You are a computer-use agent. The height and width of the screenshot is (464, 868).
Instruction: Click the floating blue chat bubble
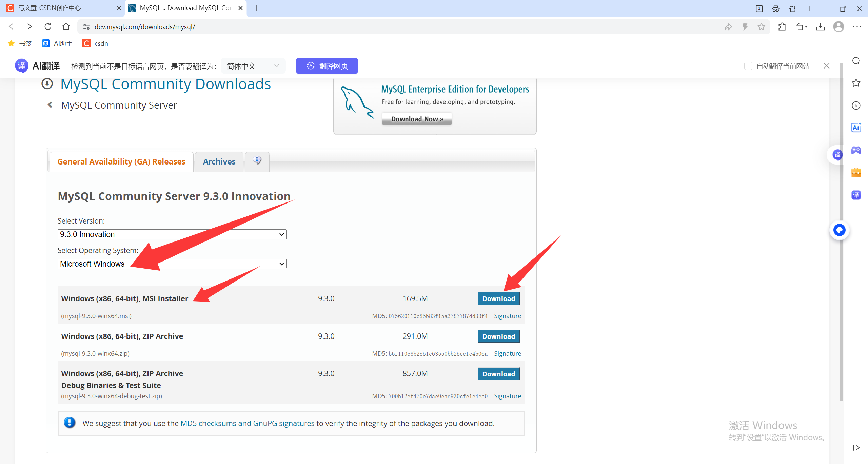point(840,230)
